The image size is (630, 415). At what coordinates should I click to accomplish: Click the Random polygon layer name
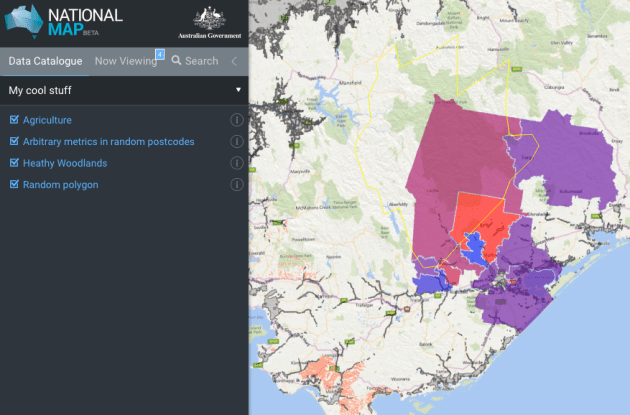pyautogui.click(x=60, y=184)
